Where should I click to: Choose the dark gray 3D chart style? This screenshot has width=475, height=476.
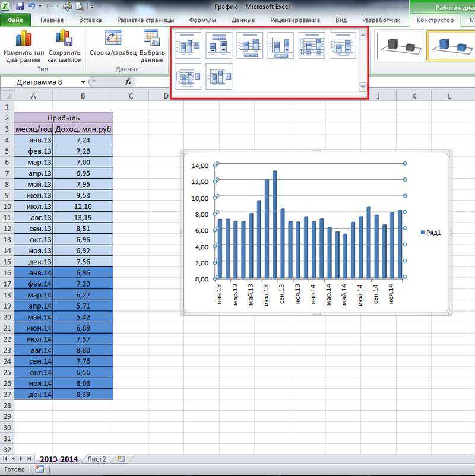click(x=400, y=46)
